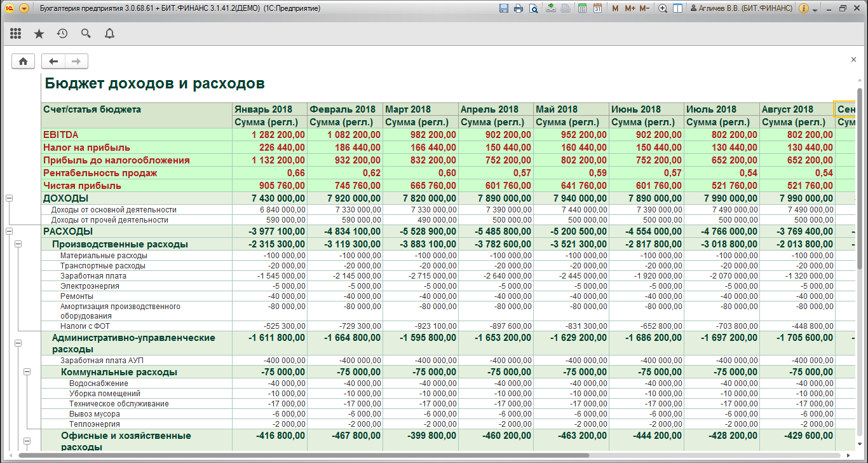Select the Июль 2018 column header
Image resolution: width=868 pixels, height=463 pixels.
coord(721,109)
